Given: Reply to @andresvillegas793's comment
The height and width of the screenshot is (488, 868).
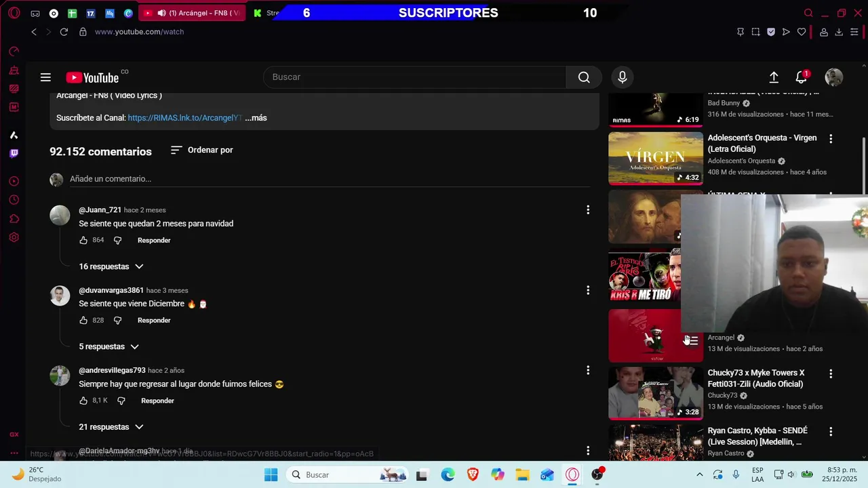Looking at the screenshot, I should click(157, 401).
